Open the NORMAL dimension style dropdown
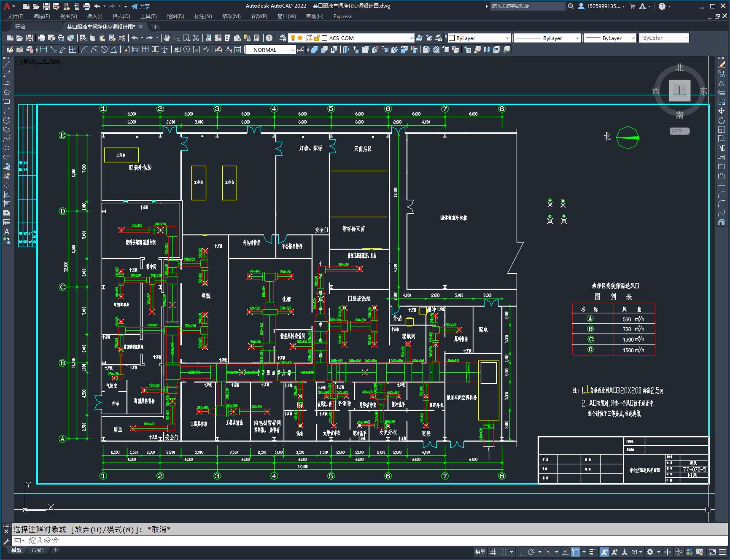This screenshot has width=730, height=560. pos(270,49)
